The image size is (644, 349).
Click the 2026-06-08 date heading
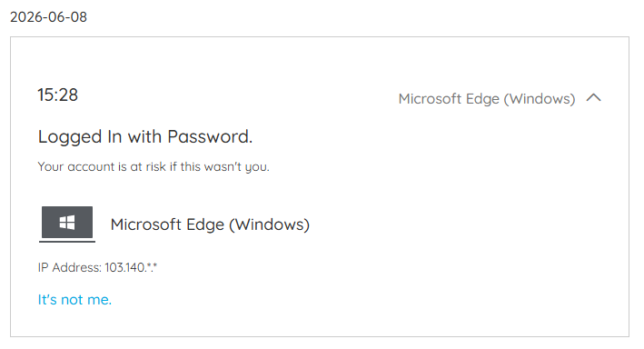click(x=48, y=17)
